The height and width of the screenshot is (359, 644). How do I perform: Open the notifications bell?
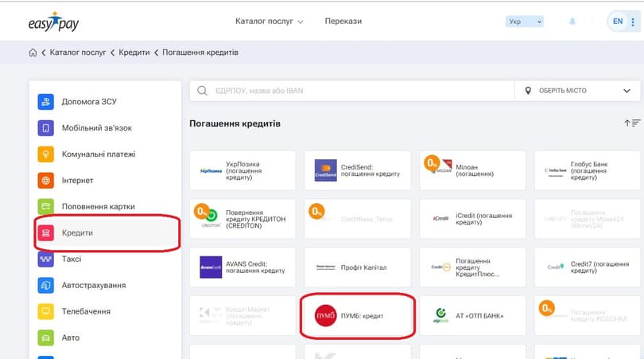coord(572,21)
